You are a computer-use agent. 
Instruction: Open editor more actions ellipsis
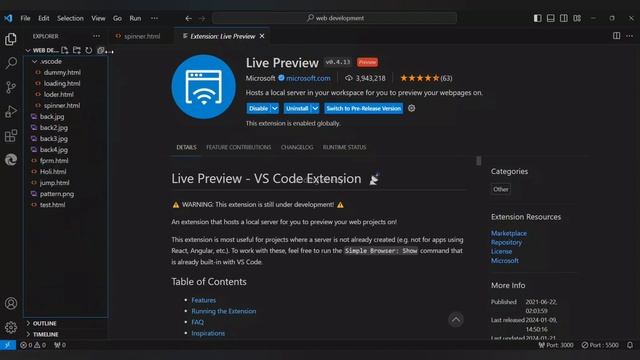629,36
